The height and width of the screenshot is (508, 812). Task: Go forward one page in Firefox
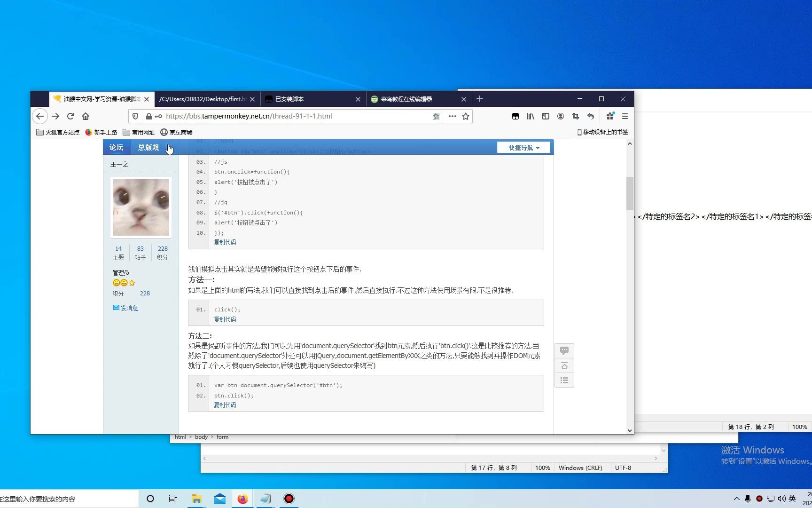click(55, 116)
